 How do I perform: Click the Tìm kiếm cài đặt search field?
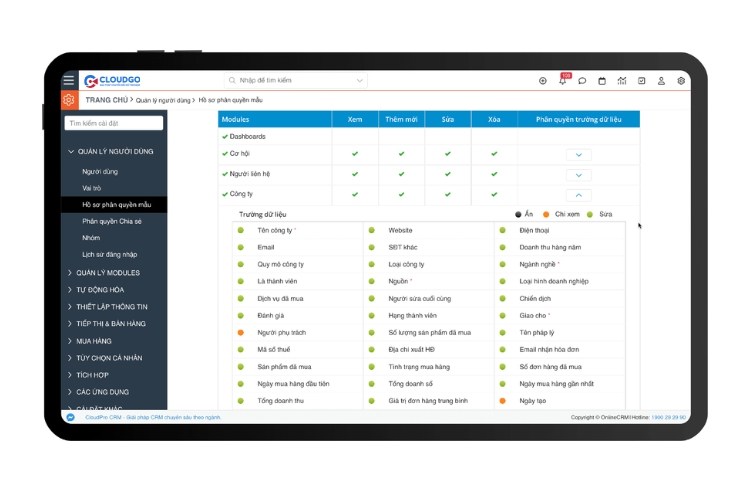114,123
